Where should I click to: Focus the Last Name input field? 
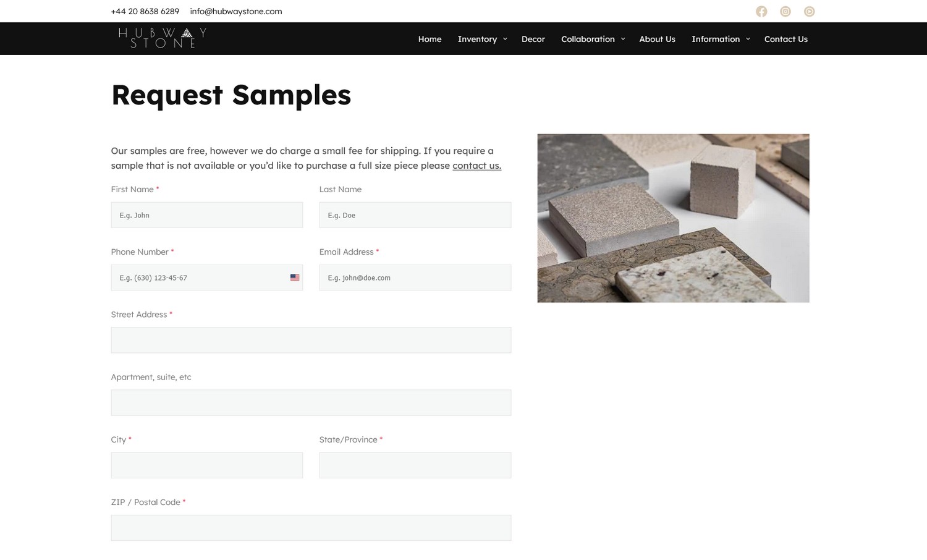(415, 215)
